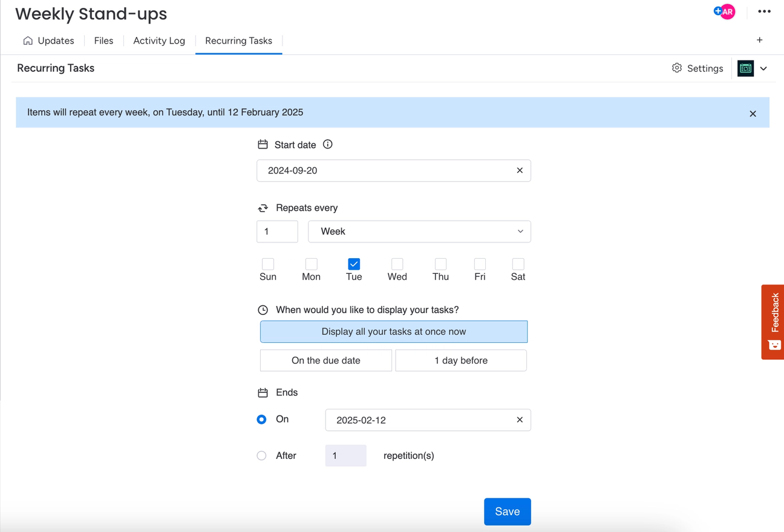Image resolution: width=784 pixels, height=532 pixels.
Task: Click the three-dot menu at top right
Action: 764,11
